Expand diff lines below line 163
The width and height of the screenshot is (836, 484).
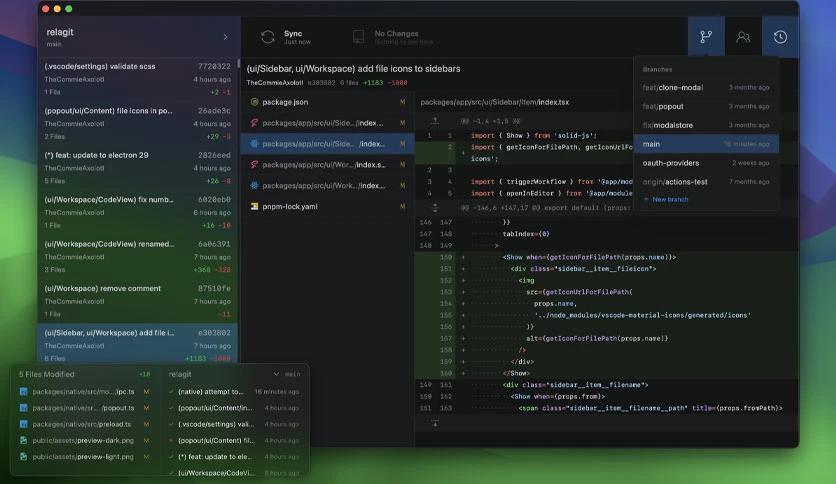click(x=435, y=424)
